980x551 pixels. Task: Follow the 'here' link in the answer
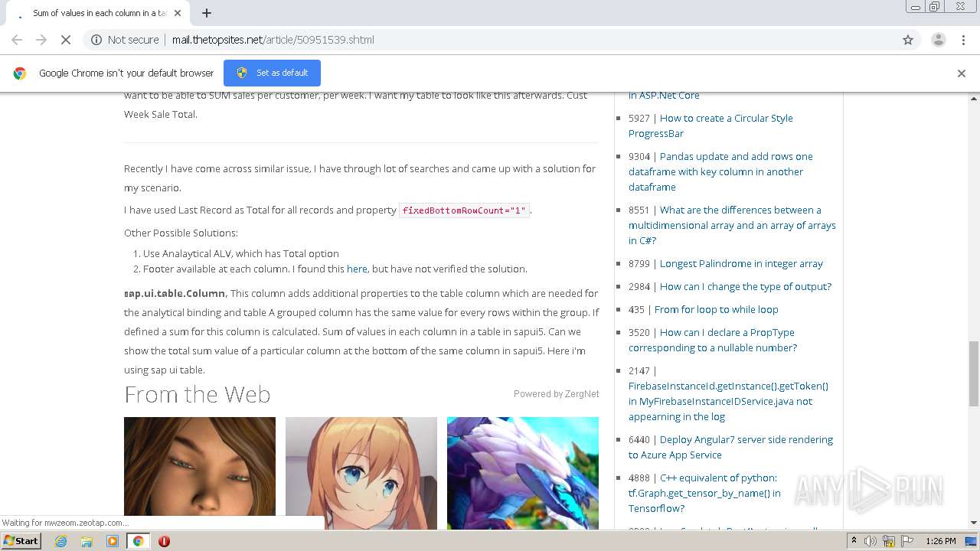pos(357,269)
